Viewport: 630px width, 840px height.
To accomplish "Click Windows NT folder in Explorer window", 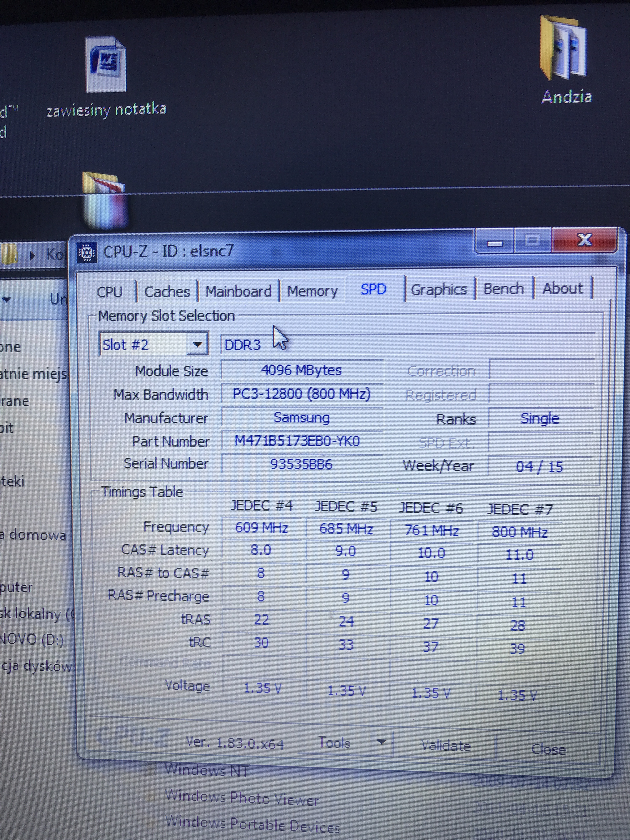I will 207,770.
